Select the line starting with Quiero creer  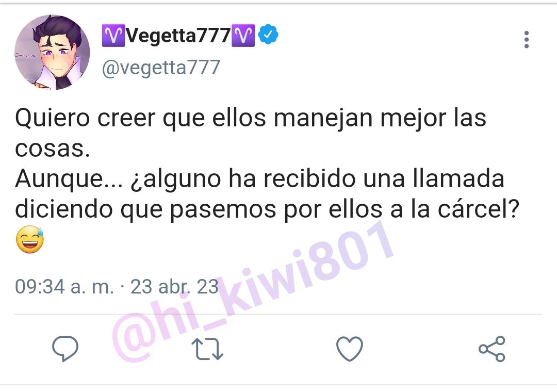(251, 118)
